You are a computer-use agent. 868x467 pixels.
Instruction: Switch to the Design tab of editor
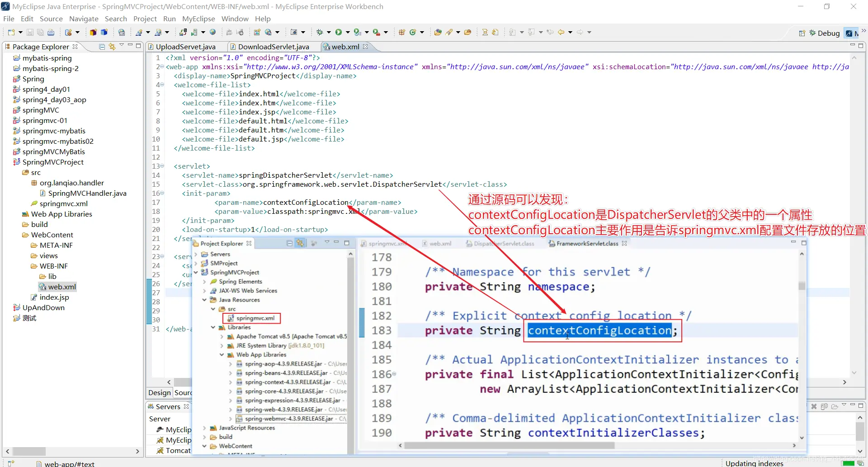(160, 392)
